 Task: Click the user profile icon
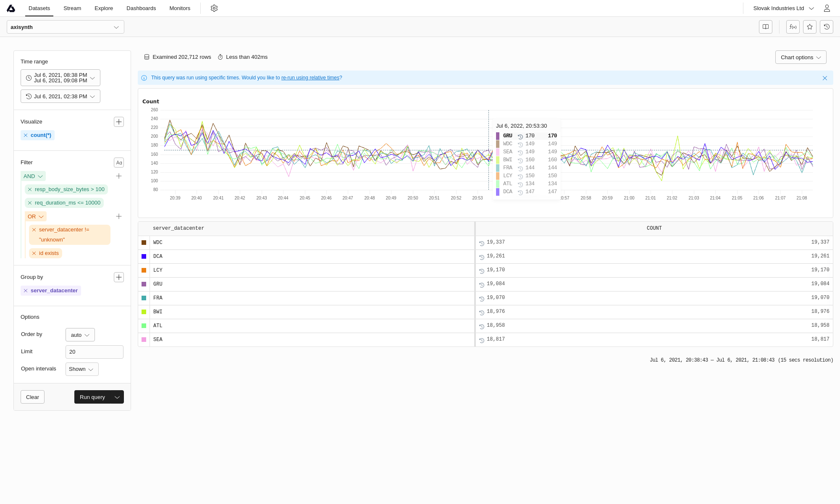click(827, 8)
